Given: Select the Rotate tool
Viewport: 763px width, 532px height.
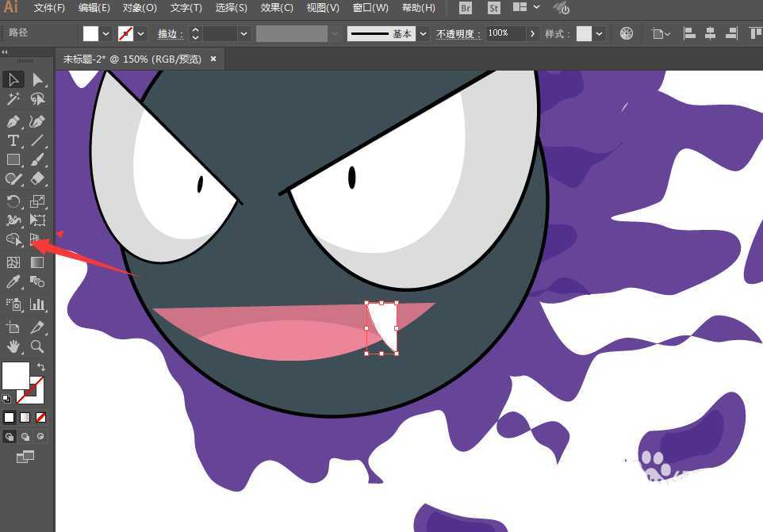Looking at the screenshot, I should (x=13, y=201).
